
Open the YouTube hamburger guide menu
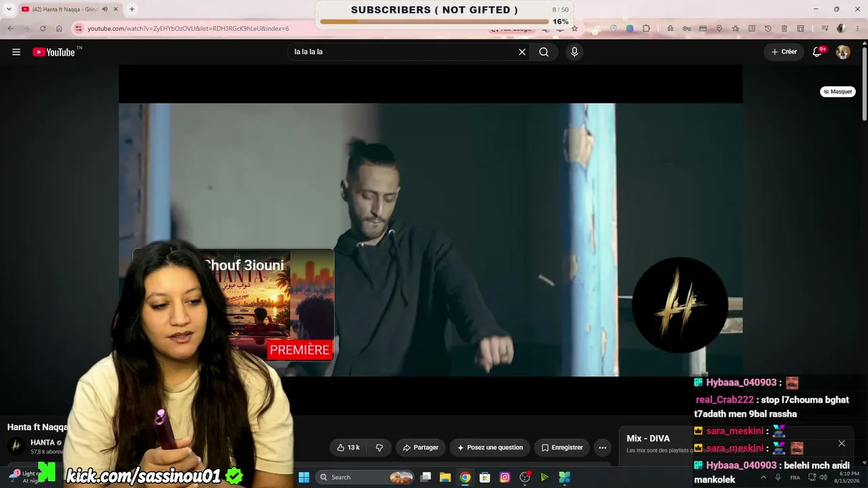pyautogui.click(x=16, y=52)
